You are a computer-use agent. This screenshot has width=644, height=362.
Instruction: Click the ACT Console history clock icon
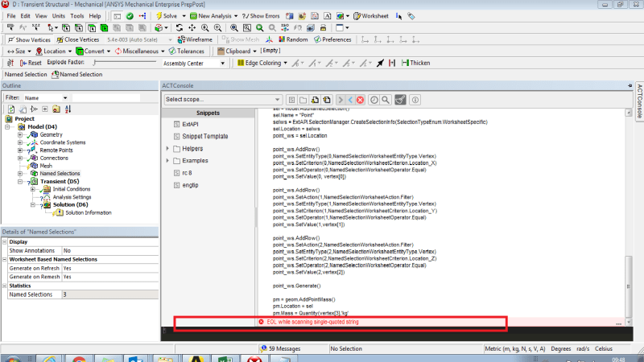(x=374, y=100)
